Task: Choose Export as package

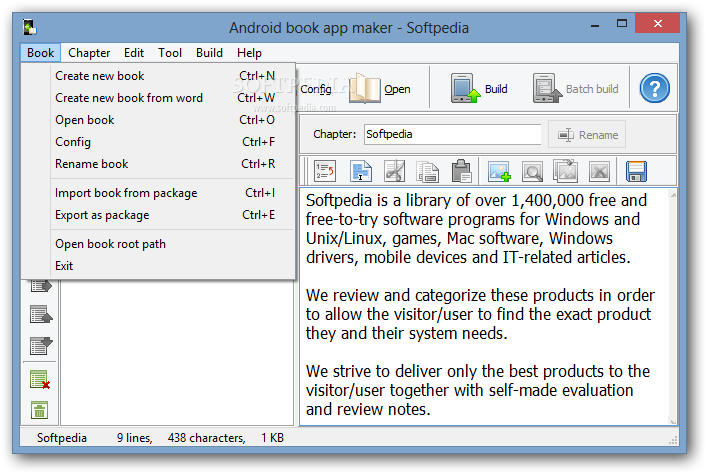Action: tap(158, 215)
